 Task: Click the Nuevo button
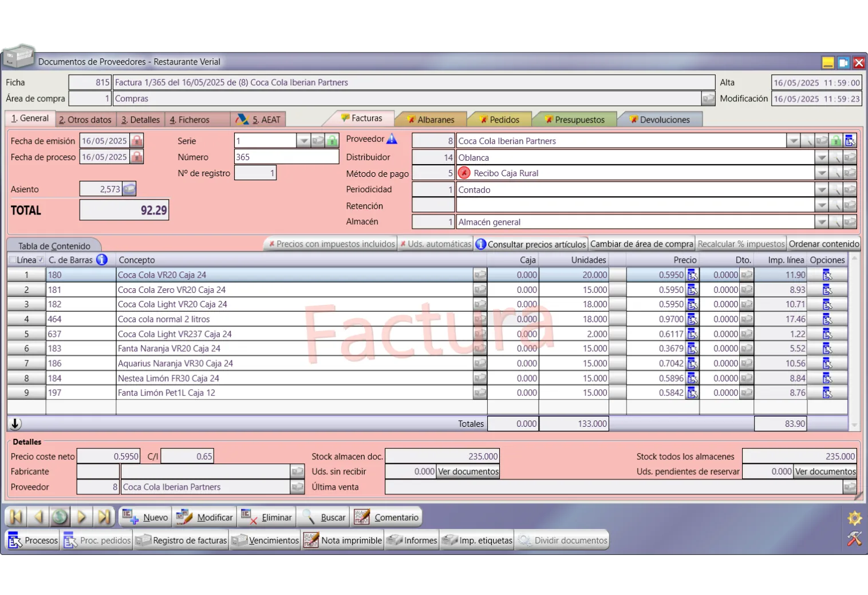pyautogui.click(x=145, y=517)
